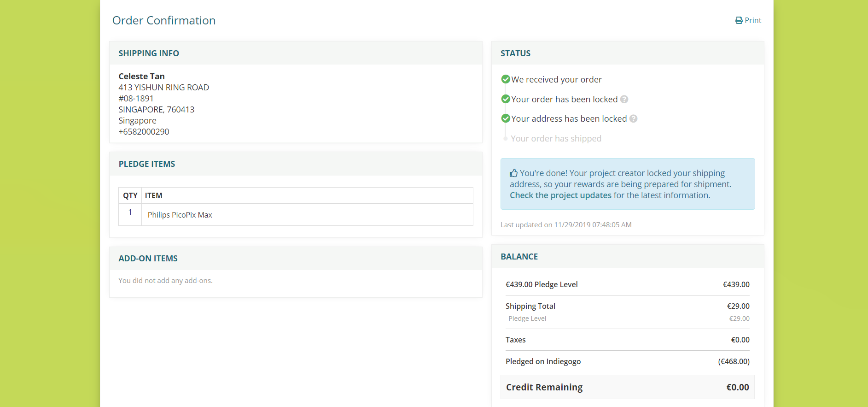This screenshot has width=868, height=407.
Task: Click the Singapore country line in shipping info
Action: pos(137,120)
